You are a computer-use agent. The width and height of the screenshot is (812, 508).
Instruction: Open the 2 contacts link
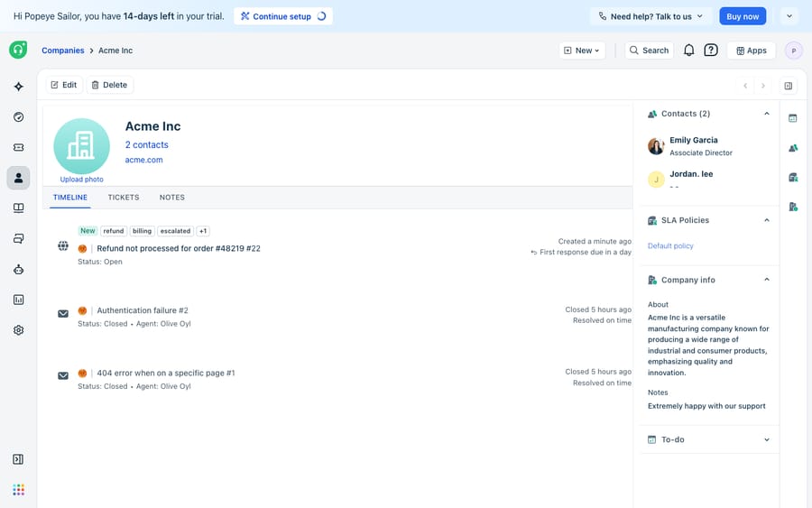tap(146, 145)
